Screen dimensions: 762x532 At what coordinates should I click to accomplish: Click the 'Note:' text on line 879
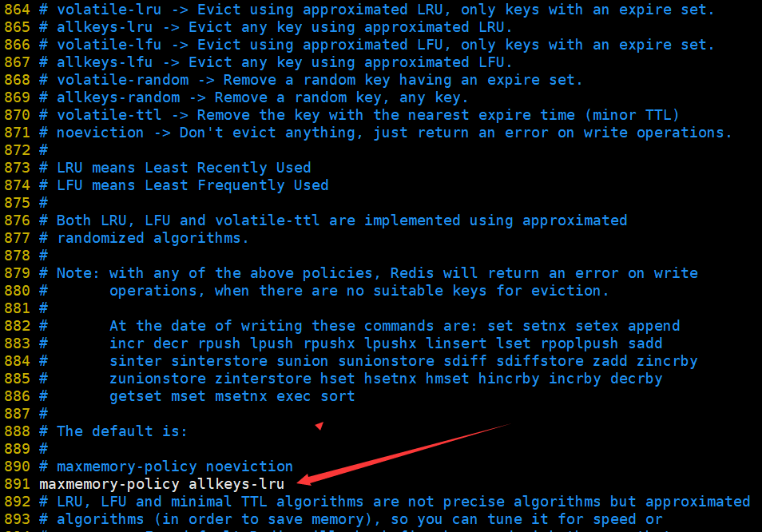[x=77, y=273]
